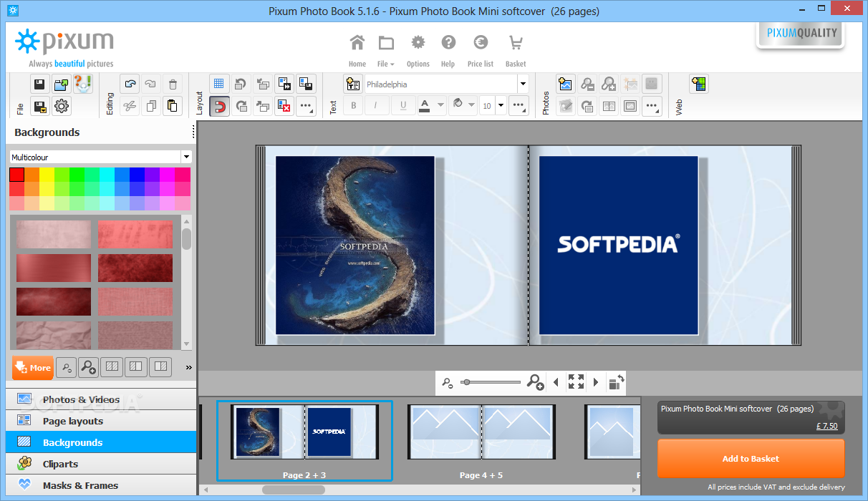The height and width of the screenshot is (501, 868).
Task: Click the Add to Basket button
Action: tap(751, 459)
